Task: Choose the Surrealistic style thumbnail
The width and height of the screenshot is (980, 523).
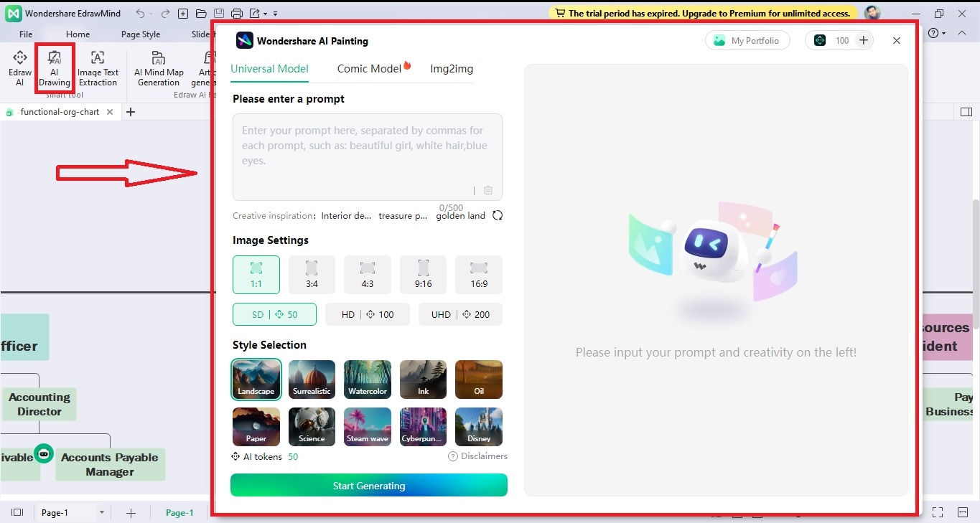Action: 312,380
